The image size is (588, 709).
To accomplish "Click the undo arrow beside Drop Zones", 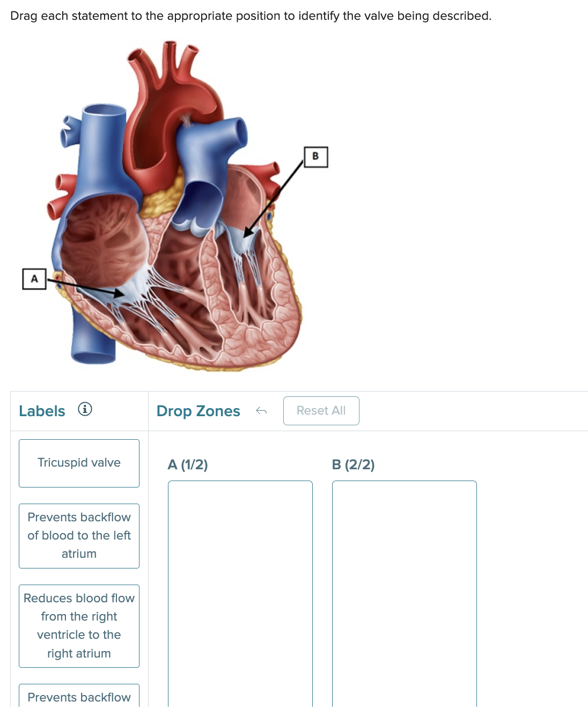I will point(261,411).
